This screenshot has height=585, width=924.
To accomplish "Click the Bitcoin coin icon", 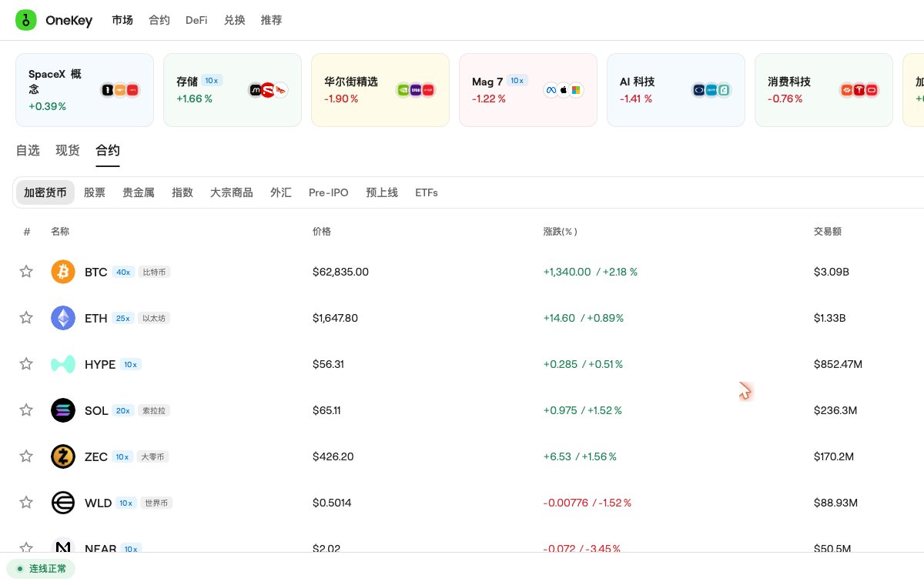I will point(63,272).
